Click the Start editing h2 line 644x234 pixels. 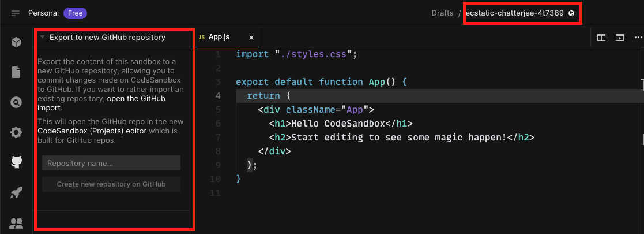click(x=402, y=137)
